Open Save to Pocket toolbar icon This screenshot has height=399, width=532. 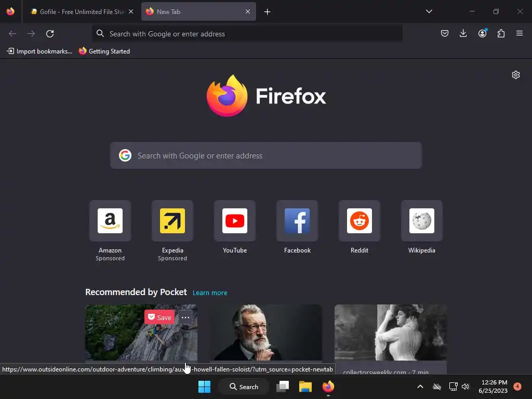[445, 33]
